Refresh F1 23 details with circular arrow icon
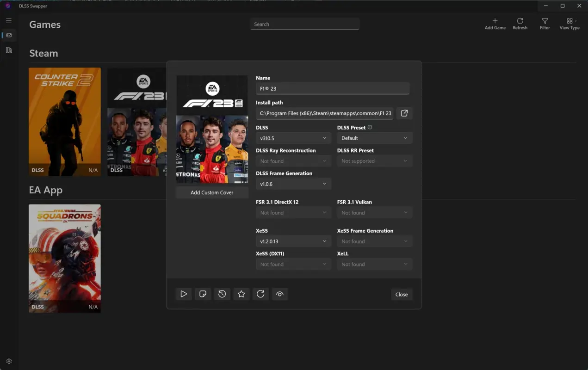588x370 pixels. pyautogui.click(x=260, y=294)
